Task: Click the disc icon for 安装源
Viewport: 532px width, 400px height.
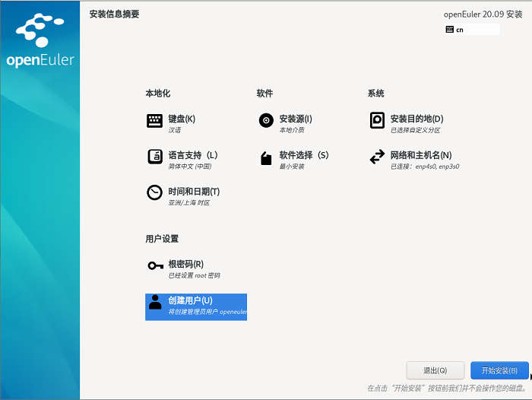Action: coord(266,121)
